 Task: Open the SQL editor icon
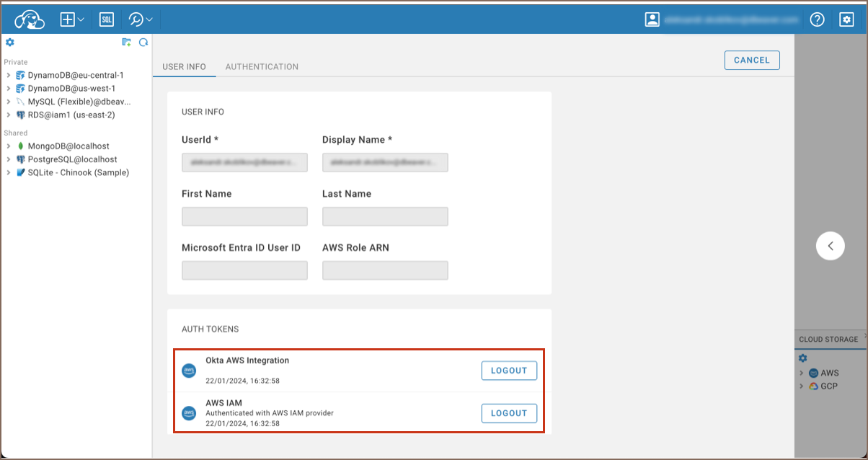[107, 19]
